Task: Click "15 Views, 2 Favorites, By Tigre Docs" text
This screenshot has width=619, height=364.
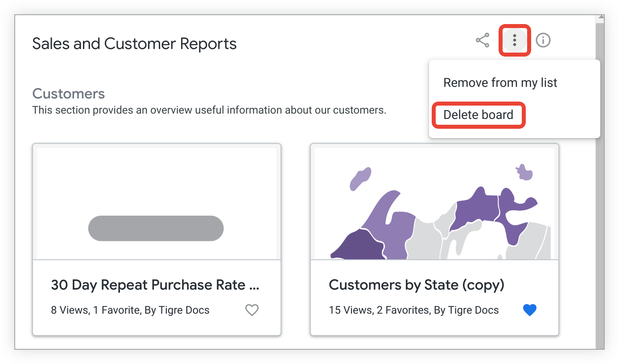Action: pyautogui.click(x=413, y=310)
